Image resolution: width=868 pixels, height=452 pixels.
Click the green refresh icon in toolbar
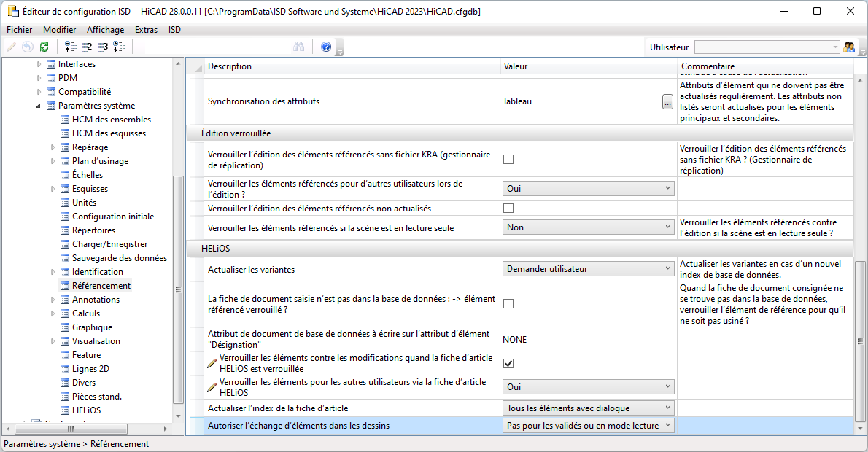coord(44,47)
